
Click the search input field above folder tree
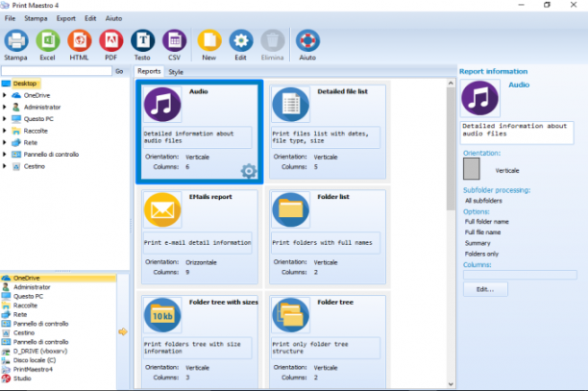point(57,71)
